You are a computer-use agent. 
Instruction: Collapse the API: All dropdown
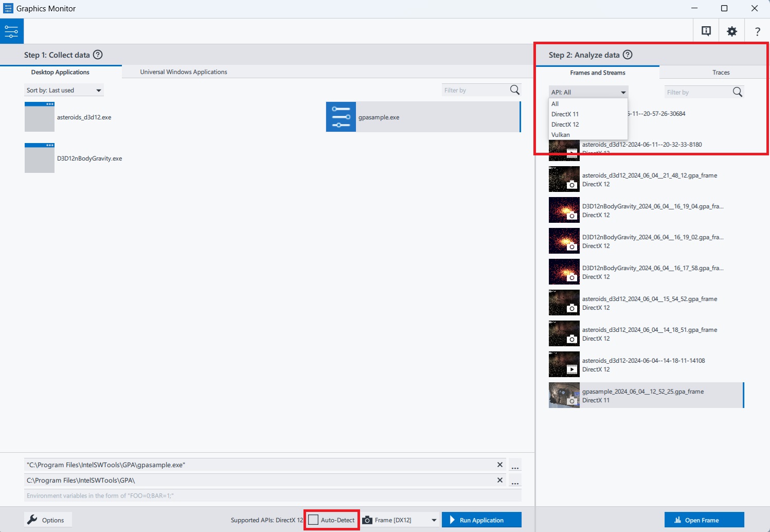point(588,92)
